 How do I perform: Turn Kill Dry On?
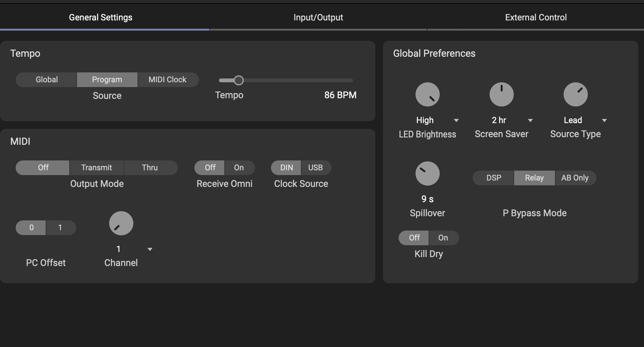[x=443, y=238]
